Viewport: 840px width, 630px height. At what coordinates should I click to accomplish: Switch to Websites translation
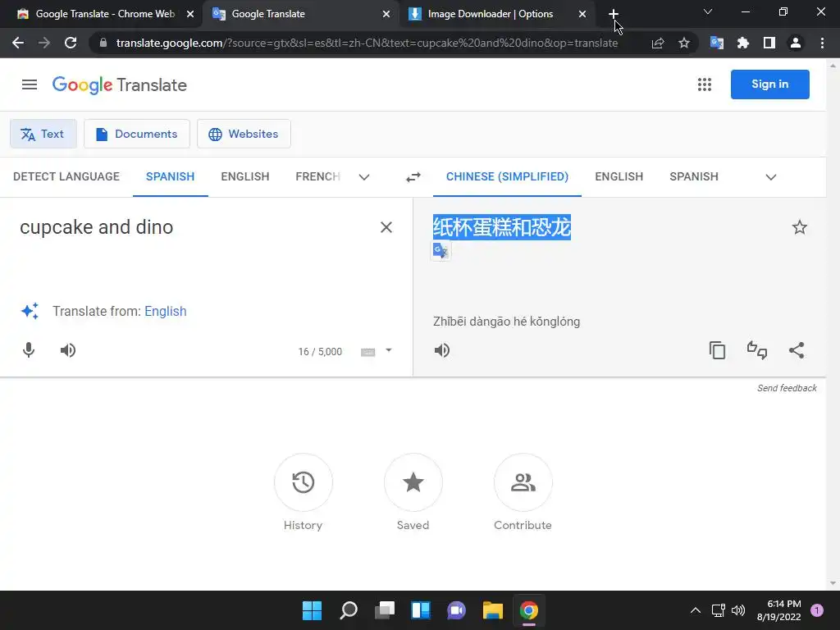[x=244, y=134]
